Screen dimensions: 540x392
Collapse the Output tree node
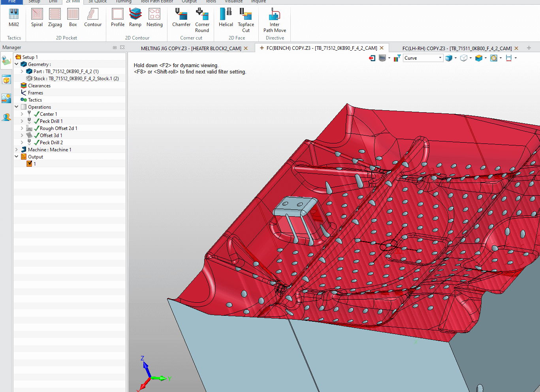pyautogui.click(x=17, y=156)
